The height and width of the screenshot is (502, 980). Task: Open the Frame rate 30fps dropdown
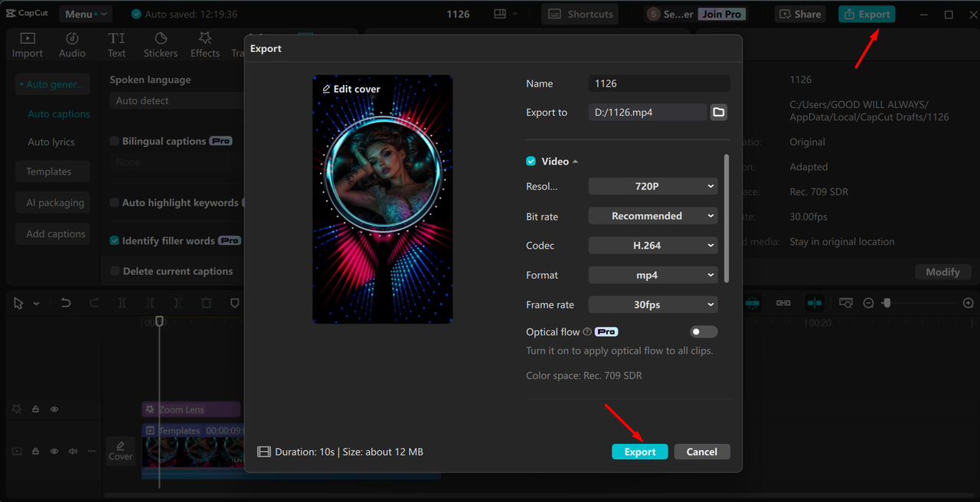click(653, 305)
